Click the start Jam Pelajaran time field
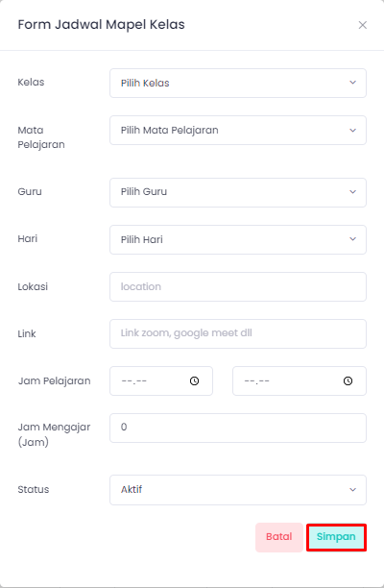The height and width of the screenshot is (588, 384). [x=161, y=381]
